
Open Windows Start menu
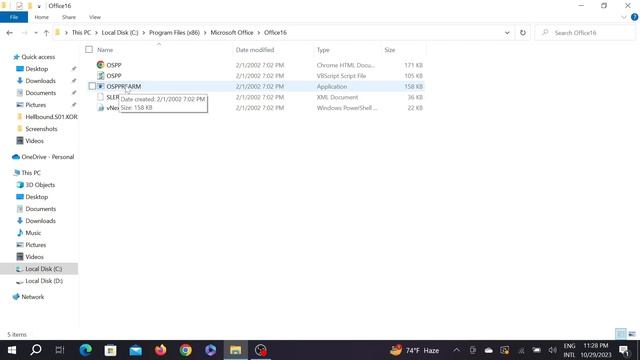(12, 350)
